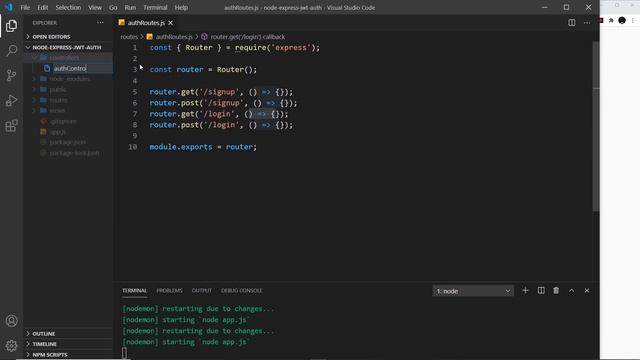Kill the terminal with the trash icon
Screen dimensions: 640x360
[556, 291]
